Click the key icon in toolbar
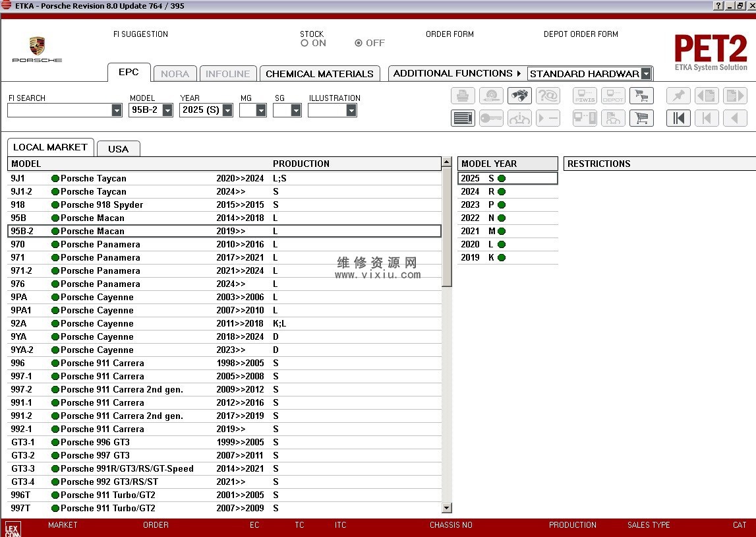This screenshot has height=537, width=756. [491, 118]
